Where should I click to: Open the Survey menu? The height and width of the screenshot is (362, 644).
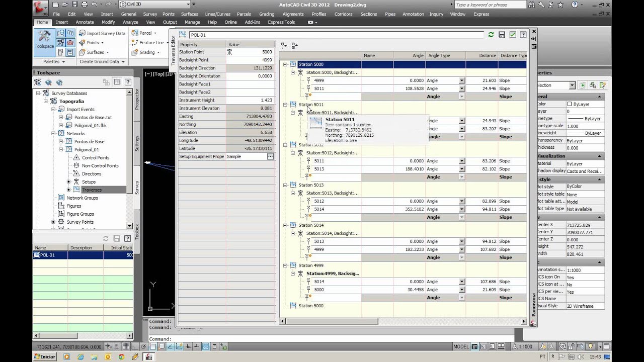pyautogui.click(x=150, y=14)
